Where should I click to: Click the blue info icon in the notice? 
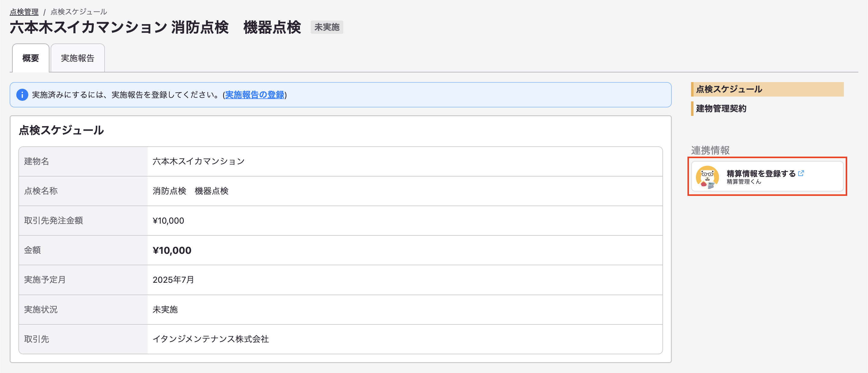pyautogui.click(x=22, y=95)
